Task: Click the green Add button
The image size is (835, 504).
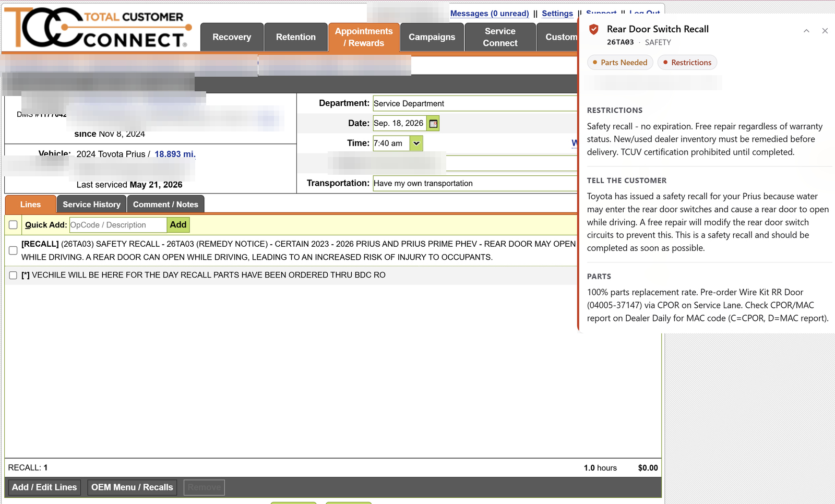Action: coord(178,225)
